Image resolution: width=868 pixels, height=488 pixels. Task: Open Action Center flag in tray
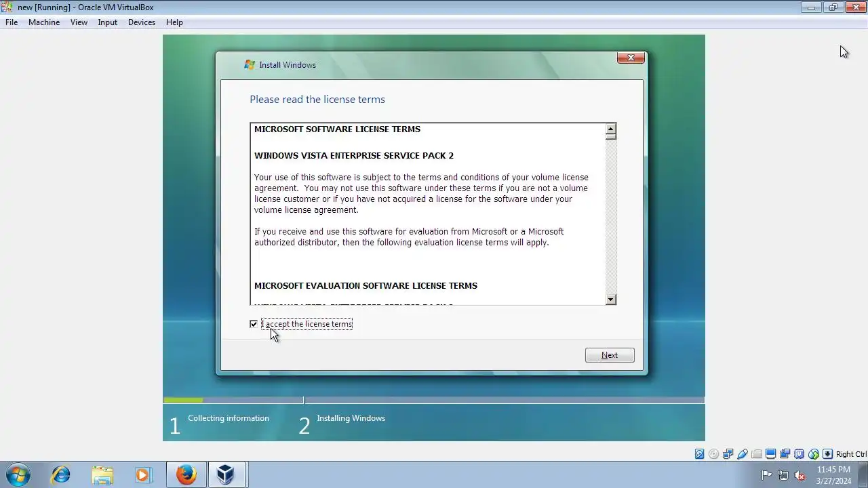coord(767,475)
